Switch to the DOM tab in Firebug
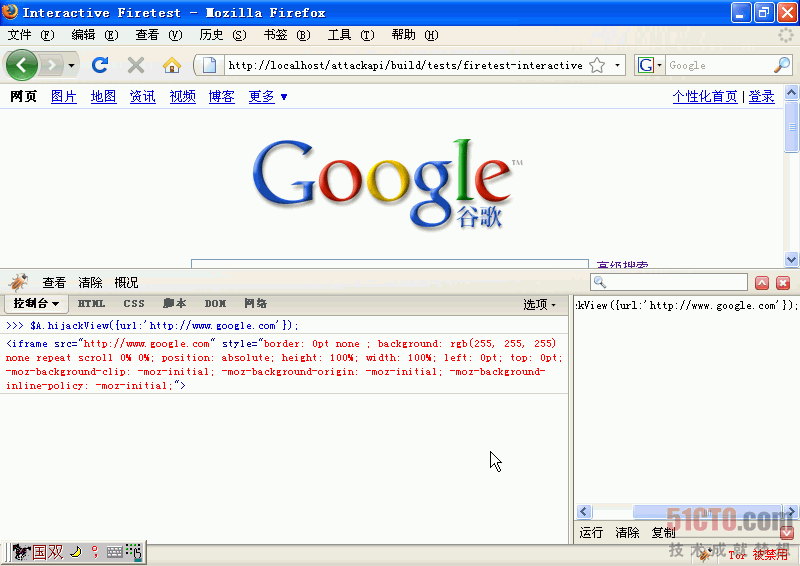800x566 pixels. pyautogui.click(x=215, y=304)
